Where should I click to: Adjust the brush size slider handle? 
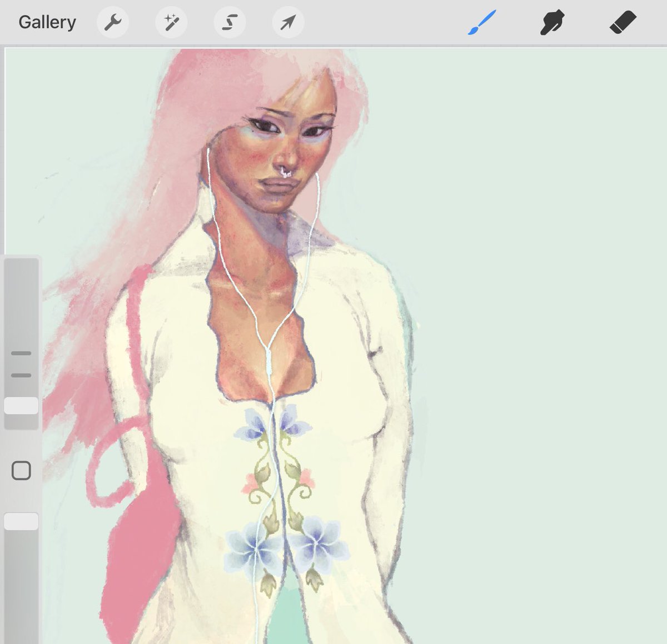tap(21, 406)
